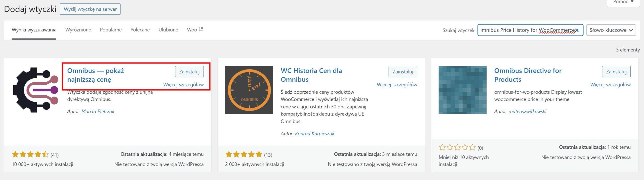This screenshot has height=180, width=644.
Task: Click the external link icon next to Woo
Action: 201,29
